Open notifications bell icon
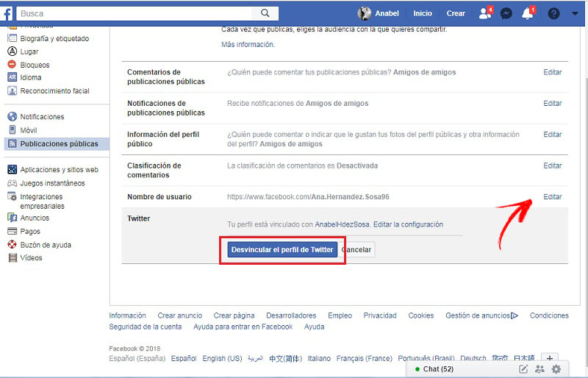 coord(527,13)
